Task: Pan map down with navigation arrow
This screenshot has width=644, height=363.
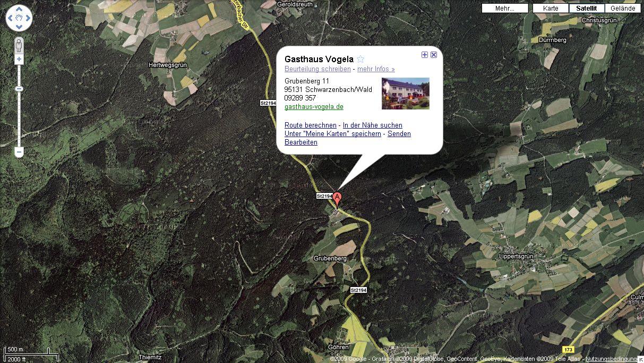Action: tap(19, 28)
